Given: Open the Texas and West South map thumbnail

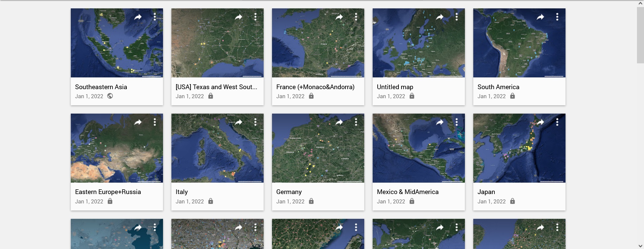Looking at the screenshot, I should tap(217, 43).
